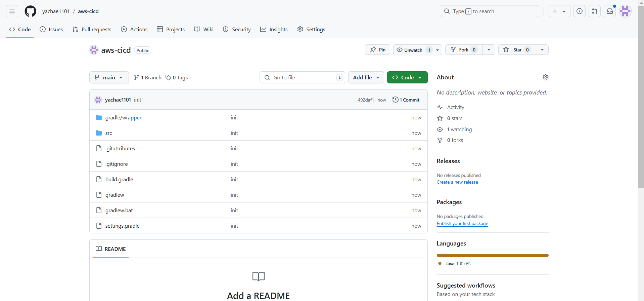The image size is (644, 301).
Task: Focus the Go to file search field
Action: click(302, 77)
